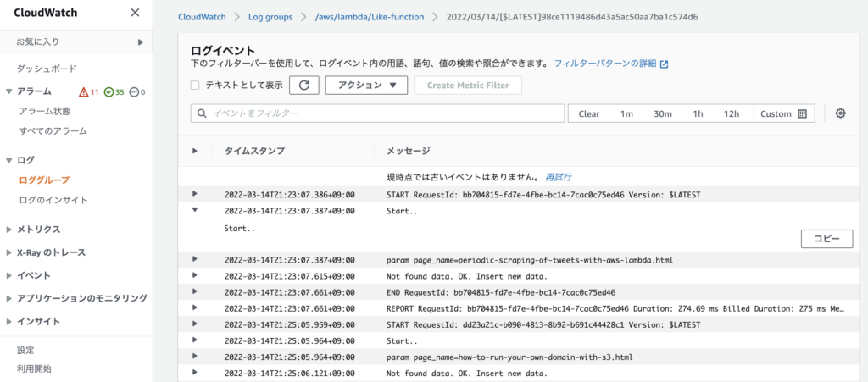The image size is (868, 382).
Task: Close the CloudWatch sidebar with the X icon
Action: (x=135, y=13)
